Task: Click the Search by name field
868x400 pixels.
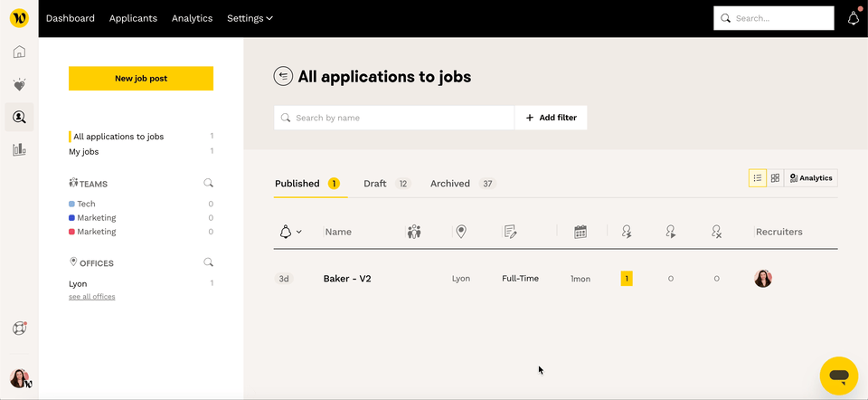Action: point(398,118)
